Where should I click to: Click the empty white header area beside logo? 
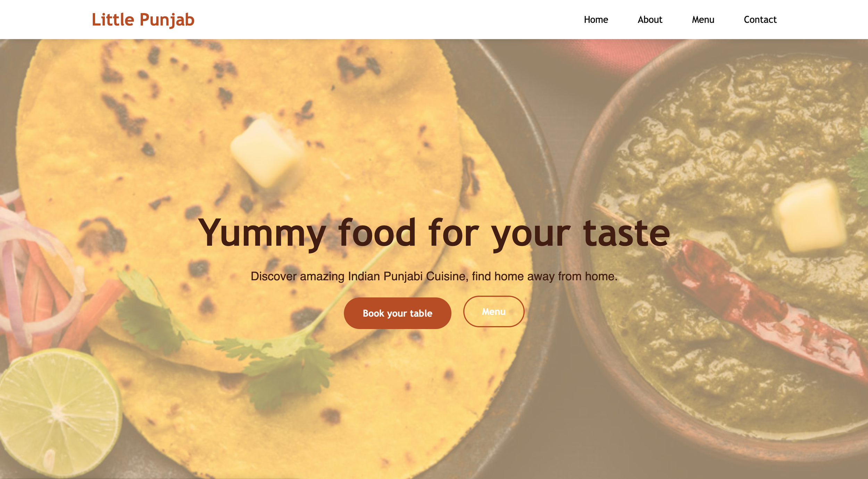[x=382, y=19]
